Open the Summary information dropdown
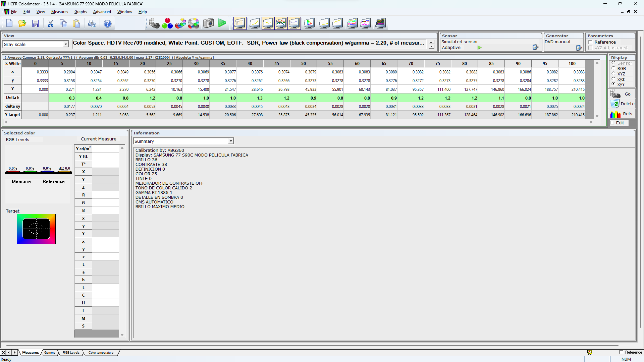Image resolution: width=644 pixels, height=362 pixels. (231, 141)
